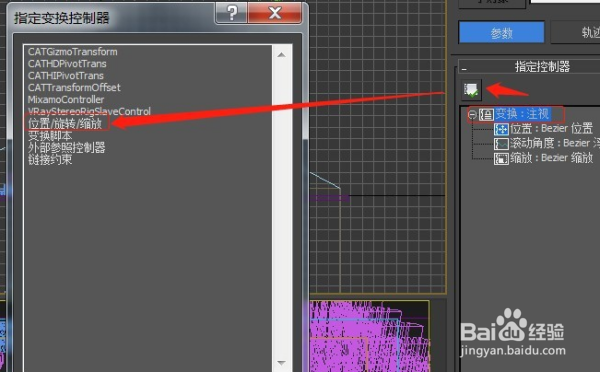The image size is (600, 372).
Task: Open help in 指定变换控制器 dialog
Action: (232, 13)
